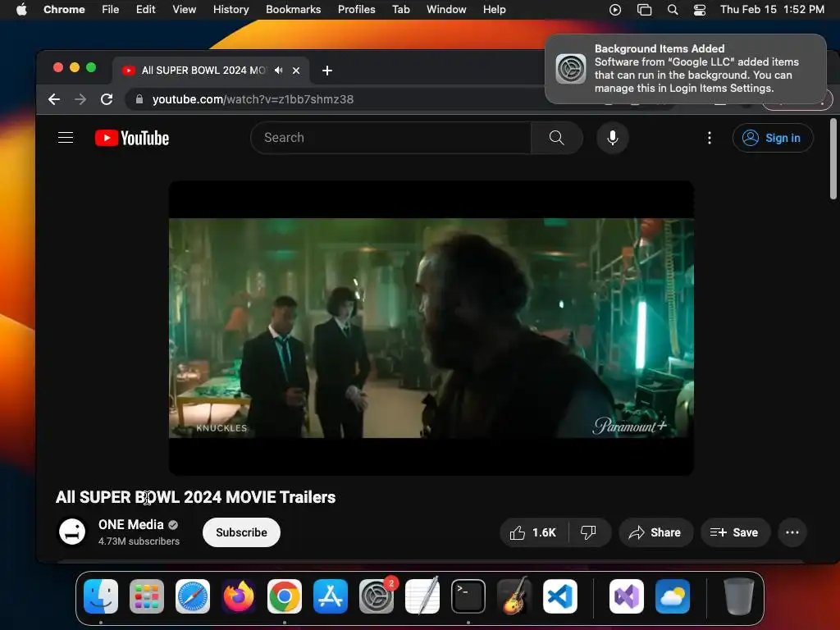Open Finder from the Dock
Image resolution: width=840 pixels, height=630 pixels.
[101, 596]
